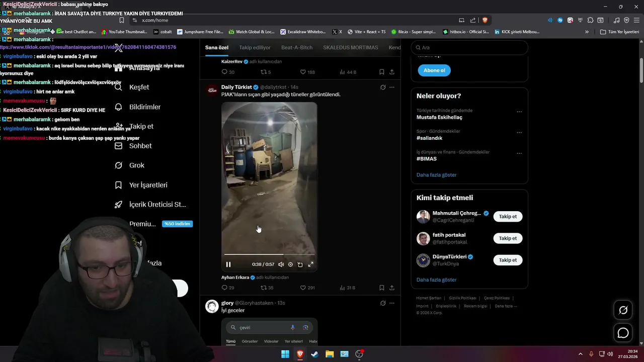This screenshot has height=362, width=644.
Task: Open the Grok floating button
Action: pyautogui.click(x=623, y=310)
